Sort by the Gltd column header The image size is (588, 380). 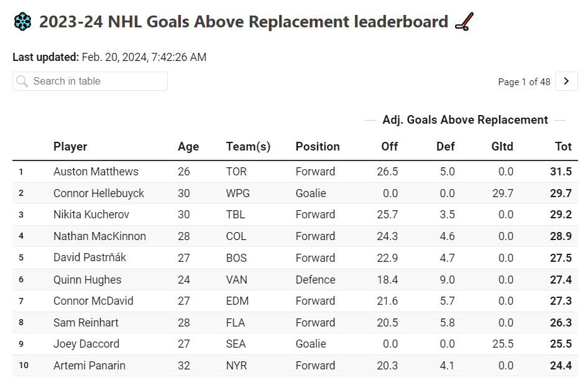click(x=502, y=147)
